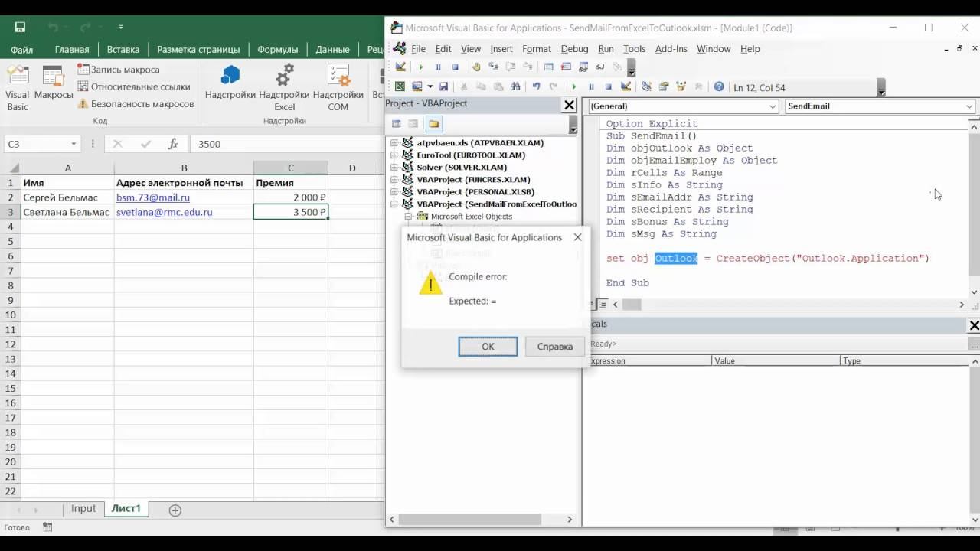980x551 pixels.
Task: Open the Insert menu in VBA editor
Action: pyautogui.click(x=501, y=49)
